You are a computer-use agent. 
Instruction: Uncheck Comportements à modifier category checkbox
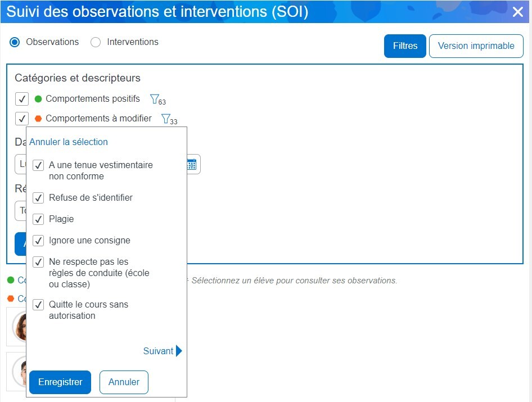pos(21,119)
